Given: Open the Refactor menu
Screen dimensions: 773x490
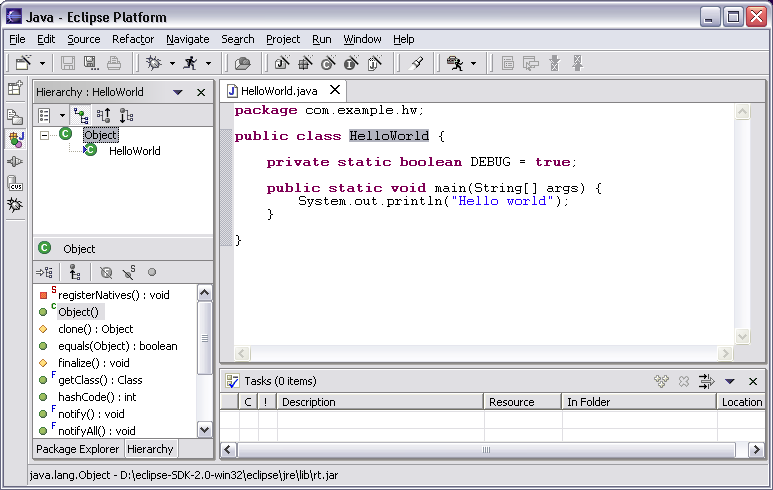Looking at the screenshot, I should 133,39.
